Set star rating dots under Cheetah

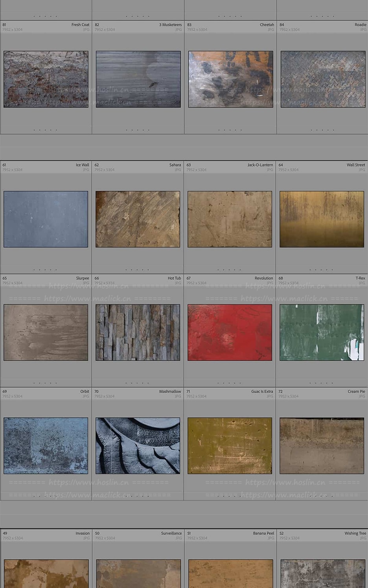[x=230, y=130]
